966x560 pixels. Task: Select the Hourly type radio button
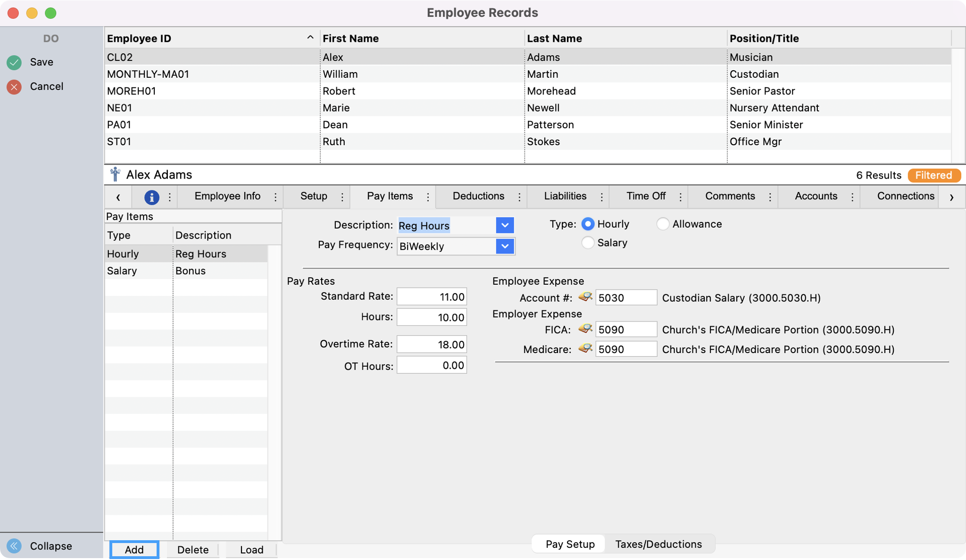(x=588, y=224)
